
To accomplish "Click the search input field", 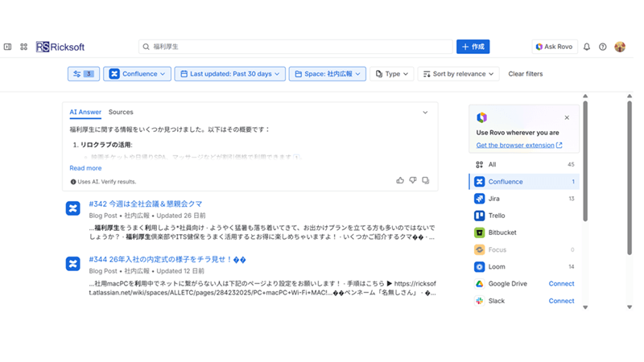I will pos(298,47).
